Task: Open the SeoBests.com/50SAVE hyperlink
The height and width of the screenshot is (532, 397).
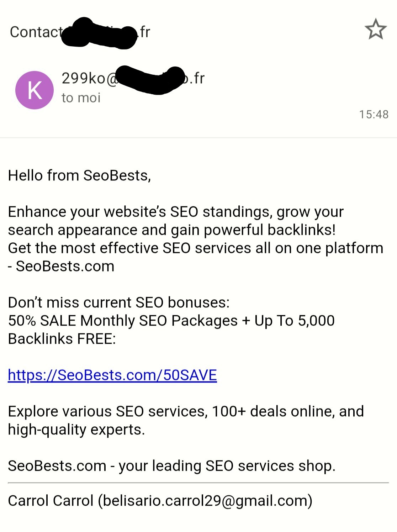Action: click(112, 375)
